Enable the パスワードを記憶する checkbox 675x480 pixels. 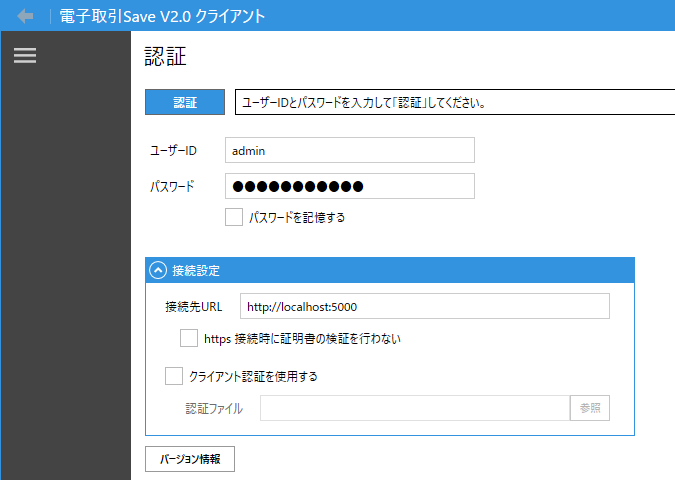click(234, 217)
